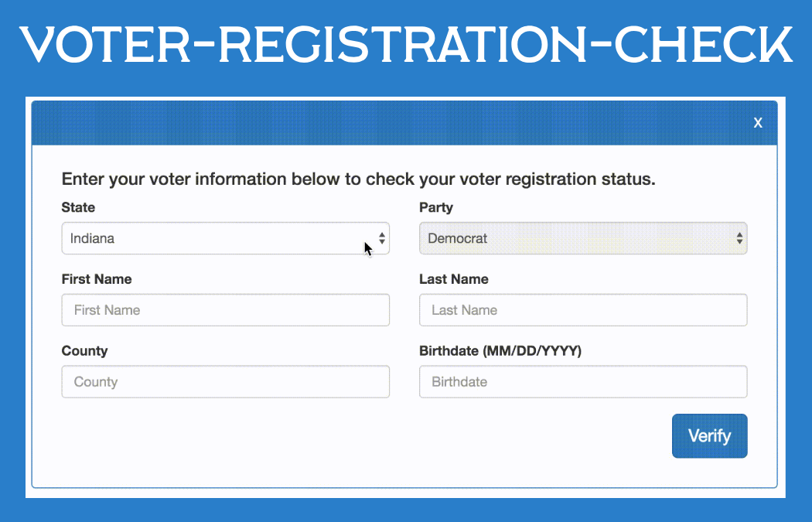Viewport: 812px width, 522px height.
Task: Click the State dropdown's up-down arrows
Action: 382,239
